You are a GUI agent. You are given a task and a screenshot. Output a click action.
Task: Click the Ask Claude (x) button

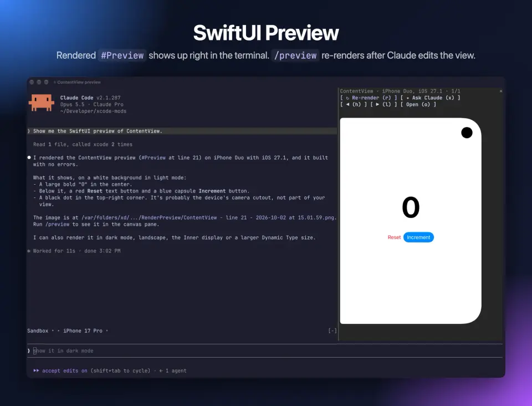(430, 98)
